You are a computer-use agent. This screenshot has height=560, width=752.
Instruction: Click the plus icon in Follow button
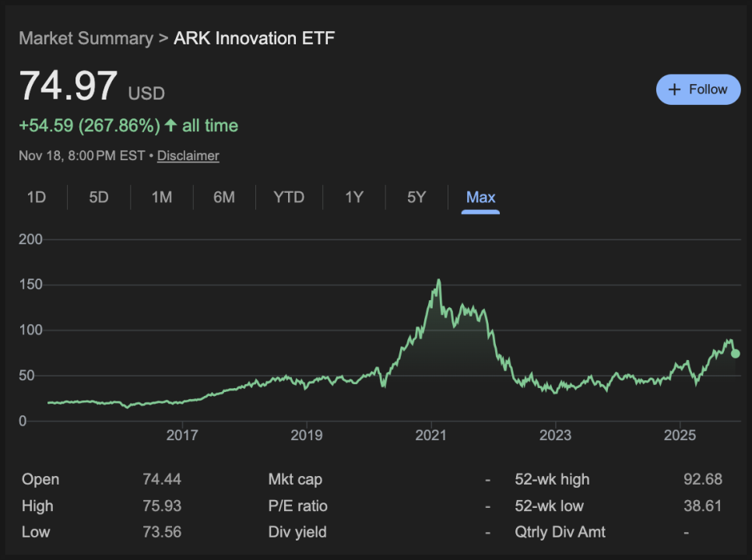[x=674, y=89]
